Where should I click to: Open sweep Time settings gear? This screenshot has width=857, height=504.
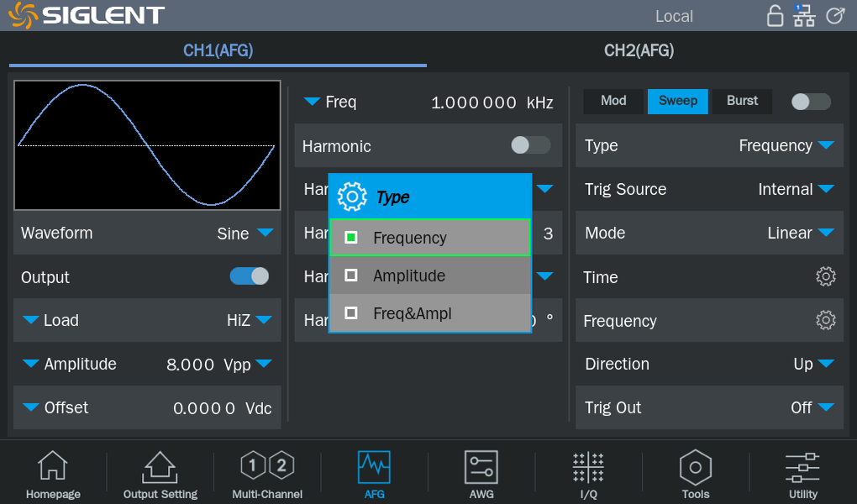(825, 277)
